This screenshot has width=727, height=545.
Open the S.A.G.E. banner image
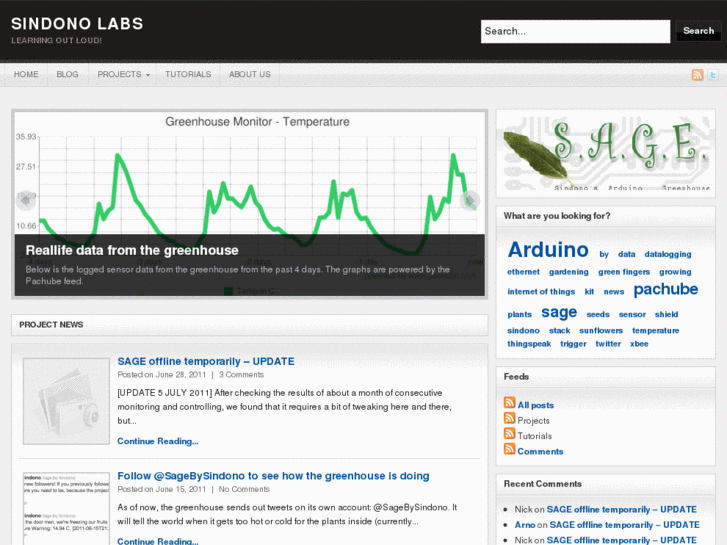coord(606,154)
